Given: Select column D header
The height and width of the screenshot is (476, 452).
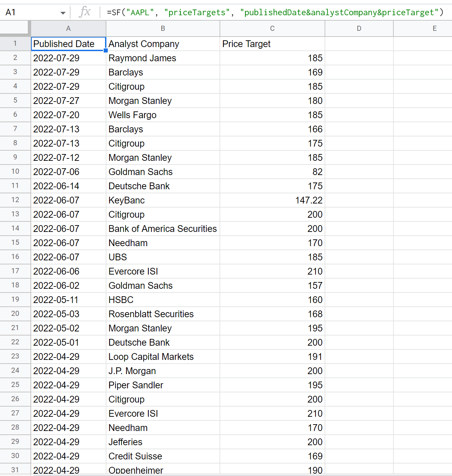Looking at the screenshot, I should coord(359,28).
